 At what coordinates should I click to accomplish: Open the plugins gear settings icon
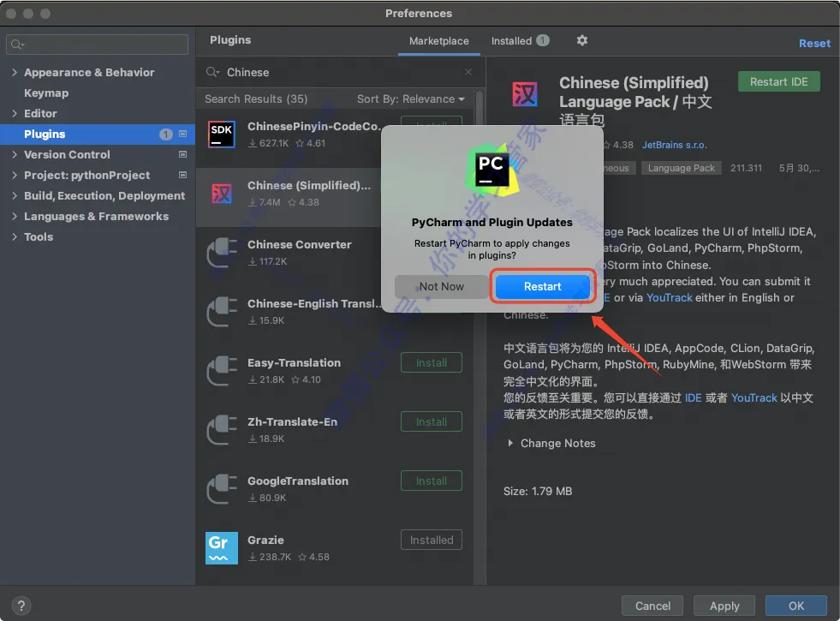click(x=581, y=41)
